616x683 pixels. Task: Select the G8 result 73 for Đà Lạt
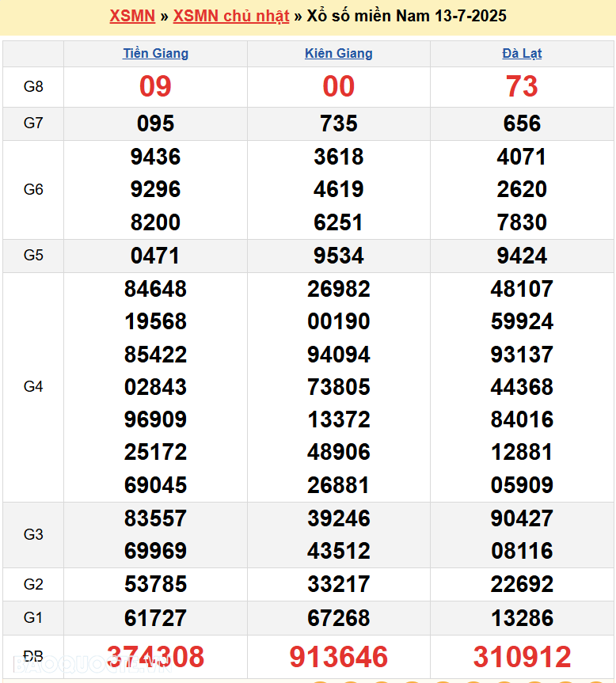click(522, 86)
